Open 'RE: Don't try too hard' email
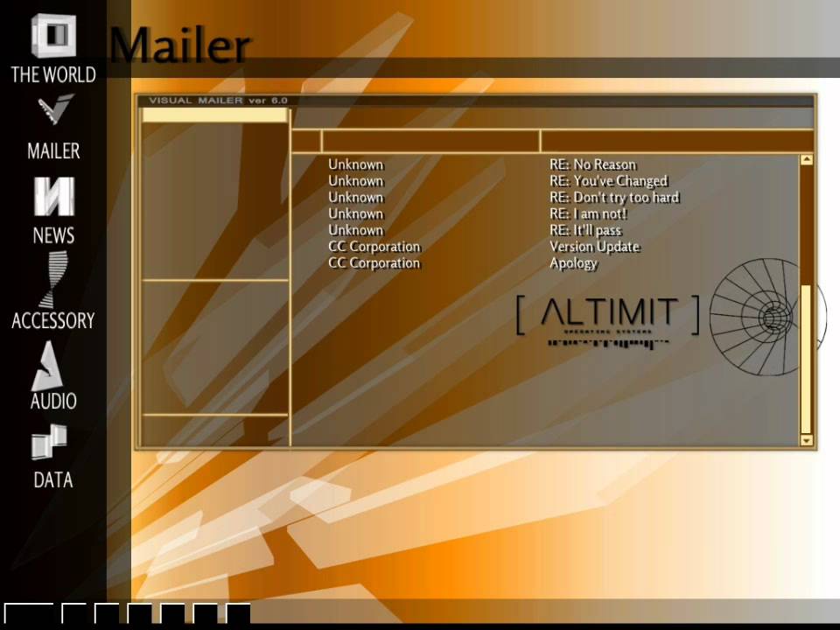840x630 pixels. [614, 198]
